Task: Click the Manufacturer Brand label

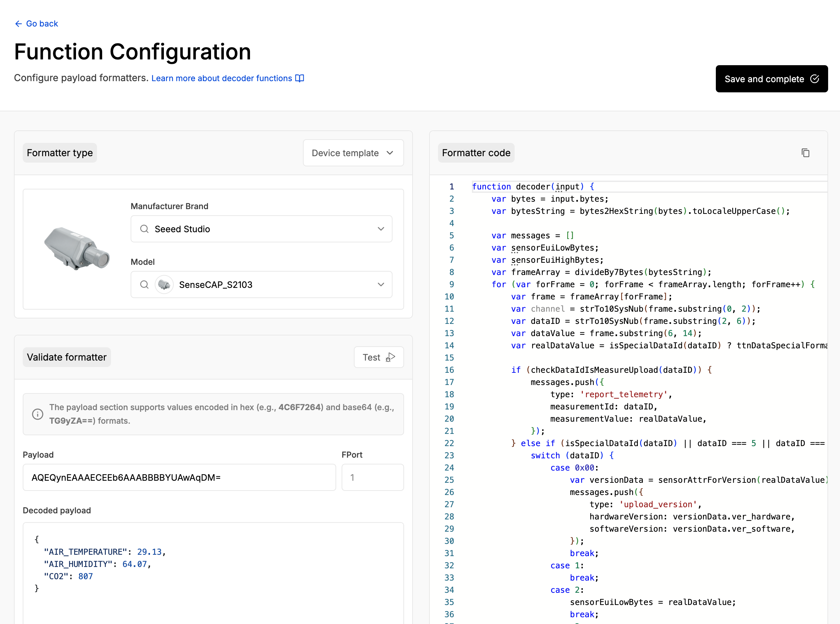Action: tap(169, 206)
